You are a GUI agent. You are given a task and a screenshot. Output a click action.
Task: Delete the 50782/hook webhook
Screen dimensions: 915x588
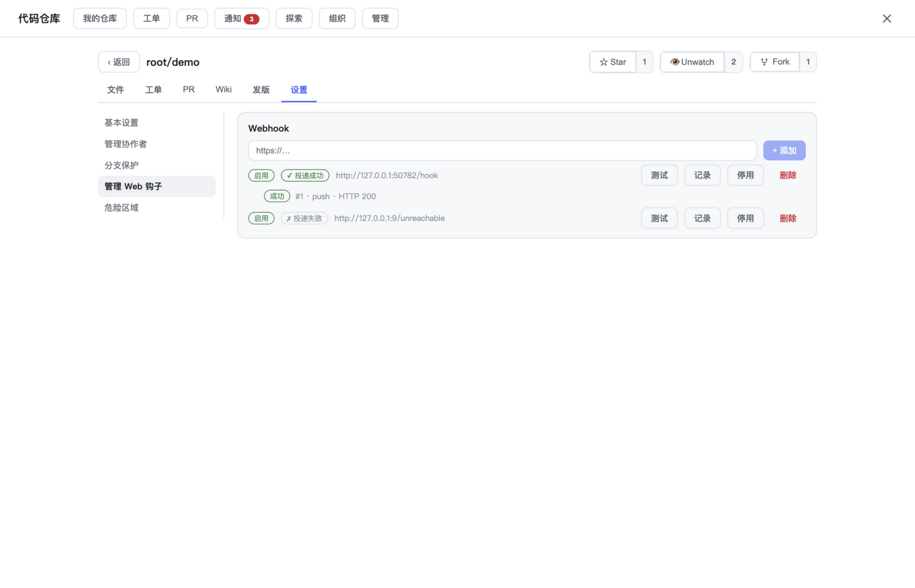[x=788, y=175]
